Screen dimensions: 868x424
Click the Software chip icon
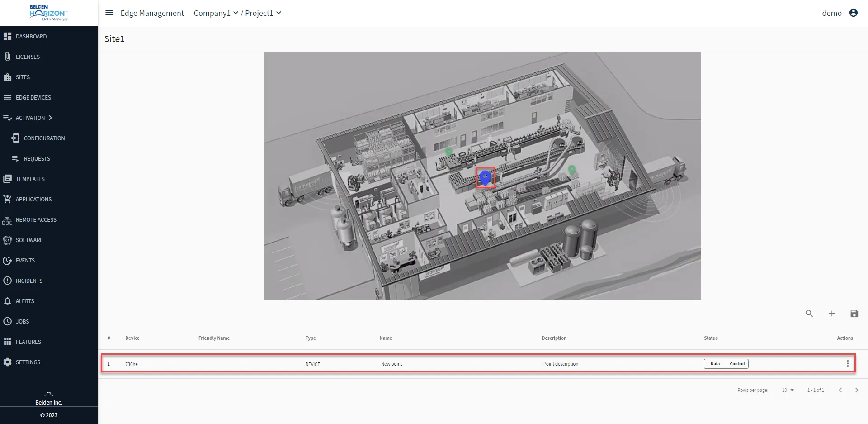[7, 240]
